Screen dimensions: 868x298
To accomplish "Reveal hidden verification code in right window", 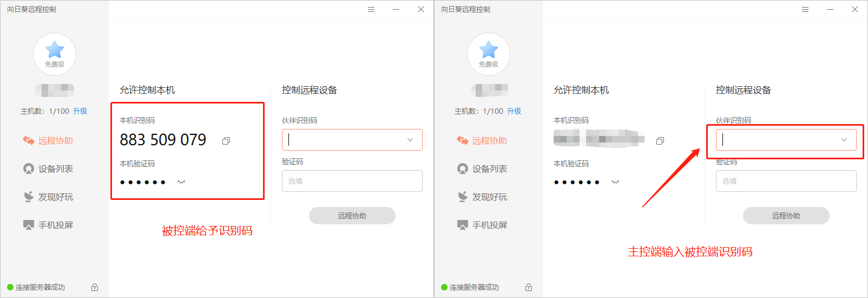I will (x=615, y=182).
